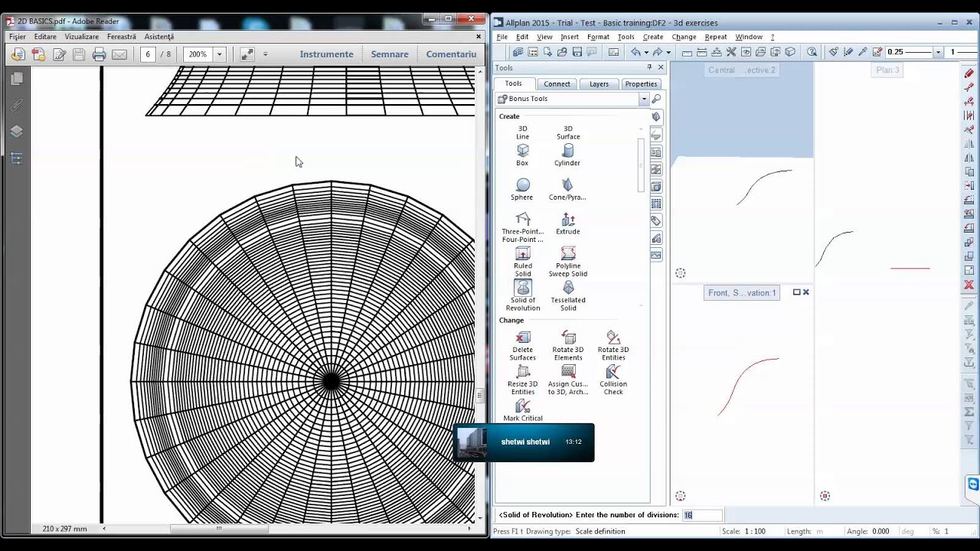Click the Adobe Reader page number field
Viewport: 980px width, 551px height.
coord(147,54)
